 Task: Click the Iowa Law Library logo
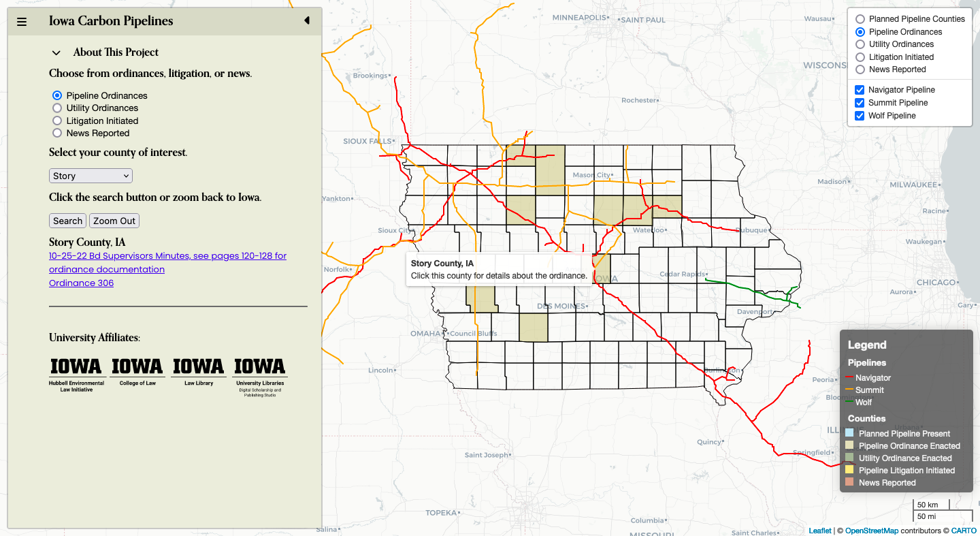point(199,373)
